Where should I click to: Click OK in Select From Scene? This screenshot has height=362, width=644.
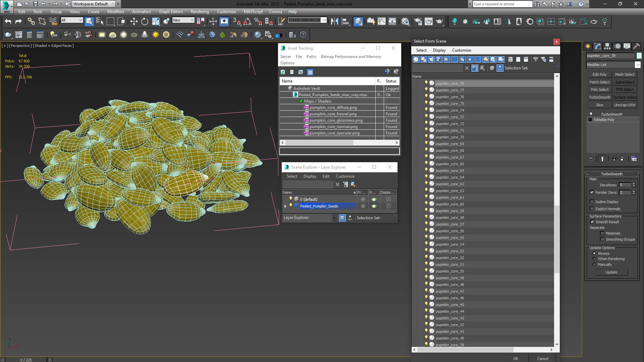(516, 359)
